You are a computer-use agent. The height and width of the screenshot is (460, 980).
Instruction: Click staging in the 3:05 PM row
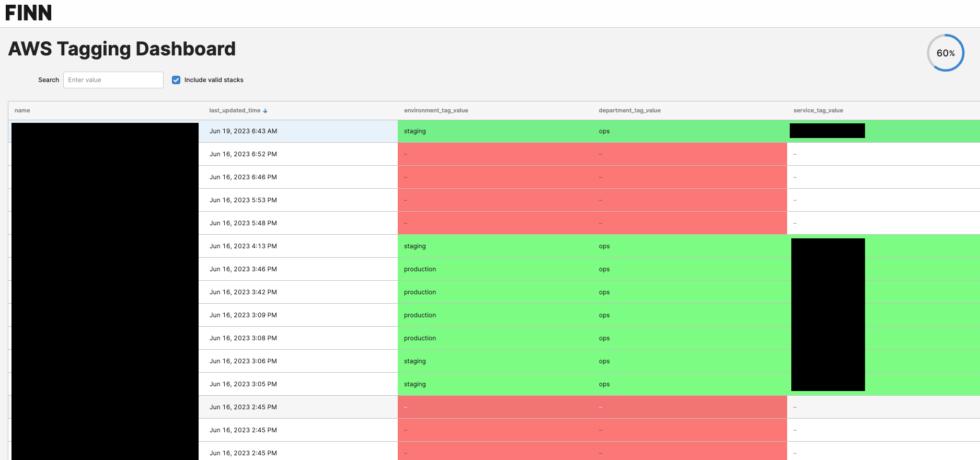tap(415, 384)
